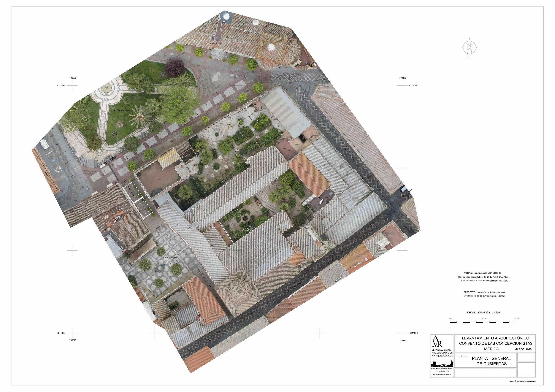Click the ESCALA GRÁFICA 1/200 label
This screenshot has height=392, width=555.
coord(483,312)
